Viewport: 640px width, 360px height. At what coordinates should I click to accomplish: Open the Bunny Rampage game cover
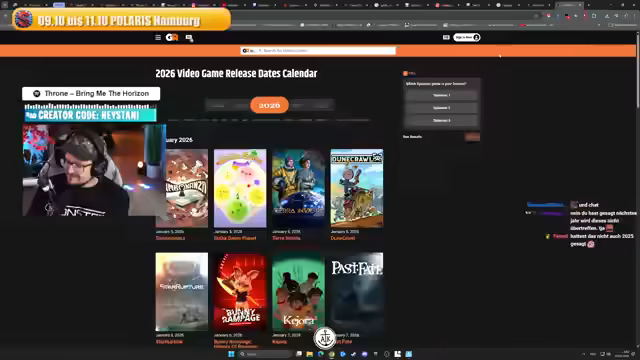pyautogui.click(x=240, y=292)
